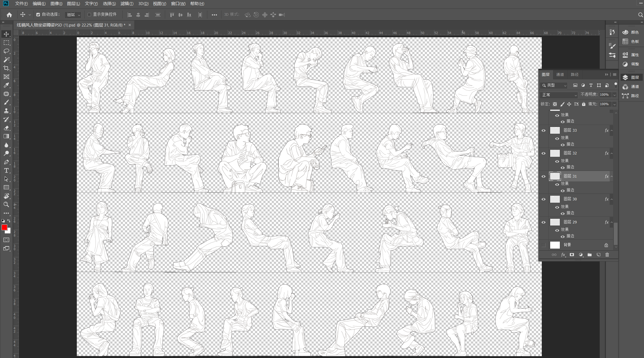Switch to the 路径 tab in layers panel

(x=575, y=74)
